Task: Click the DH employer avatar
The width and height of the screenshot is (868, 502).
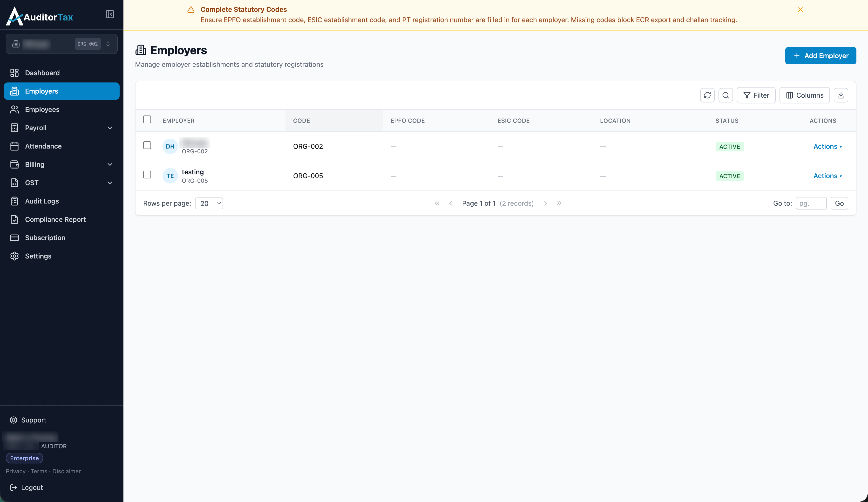Action: (x=170, y=146)
